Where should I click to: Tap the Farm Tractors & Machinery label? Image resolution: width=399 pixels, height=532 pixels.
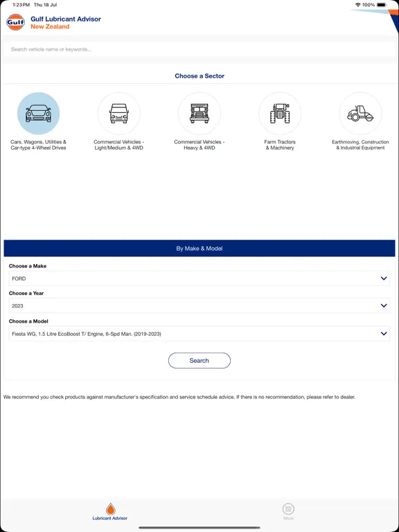280,145
